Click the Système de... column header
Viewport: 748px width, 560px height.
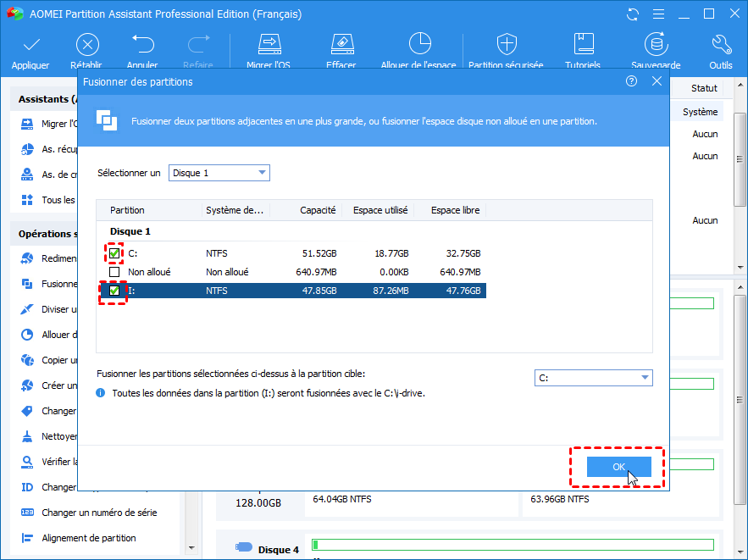[x=235, y=210]
